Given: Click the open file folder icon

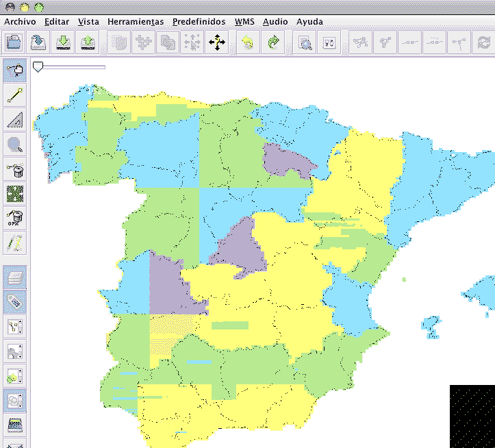Looking at the screenshot, I should click(14, 42).
